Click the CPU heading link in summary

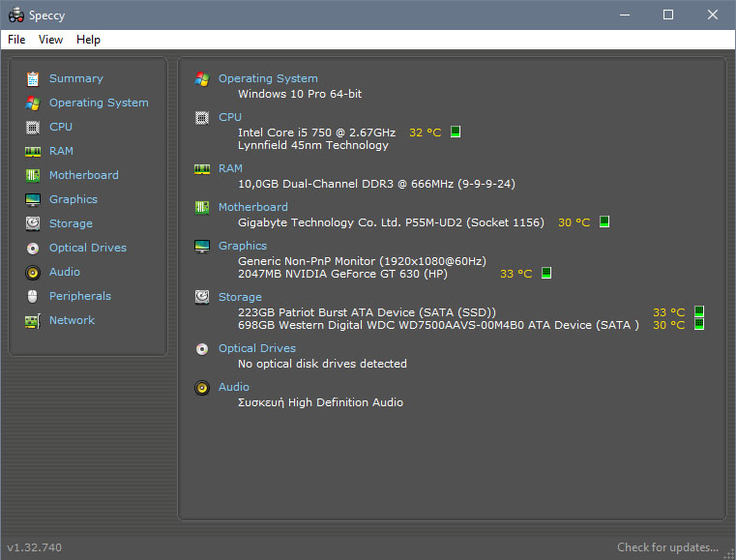tap(230, 117)
